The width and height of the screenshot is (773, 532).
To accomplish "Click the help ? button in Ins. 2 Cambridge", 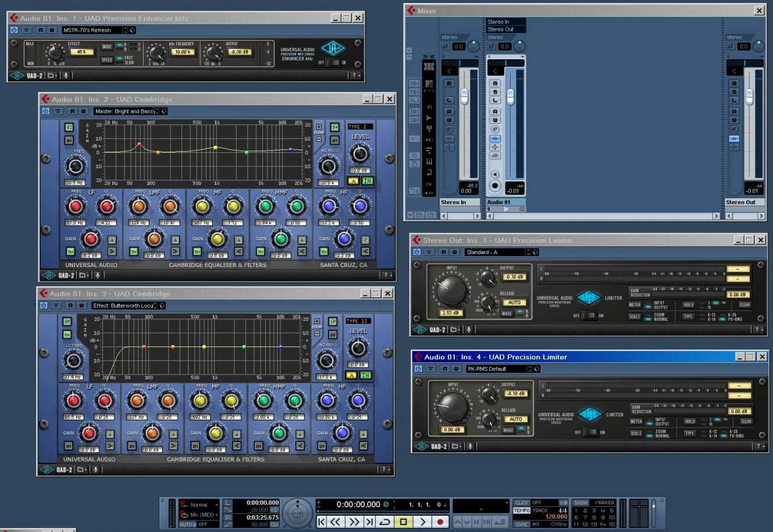I will (387, 275).
